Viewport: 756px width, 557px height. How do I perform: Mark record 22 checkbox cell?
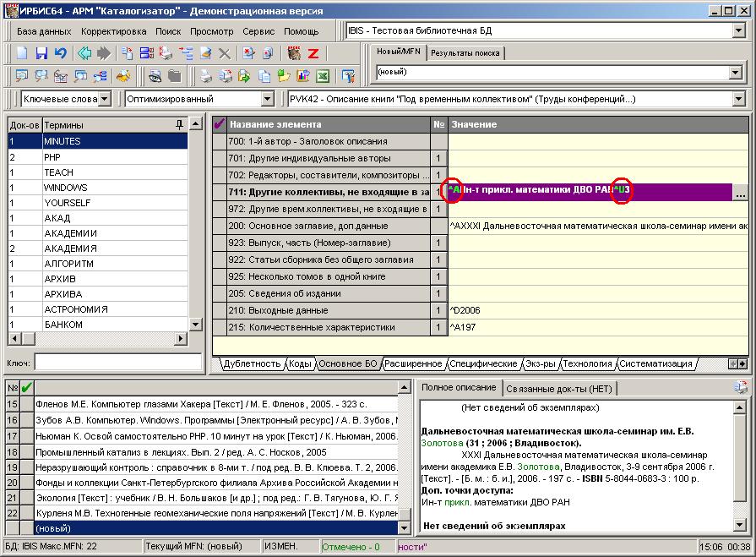click(x=27, y=513)
